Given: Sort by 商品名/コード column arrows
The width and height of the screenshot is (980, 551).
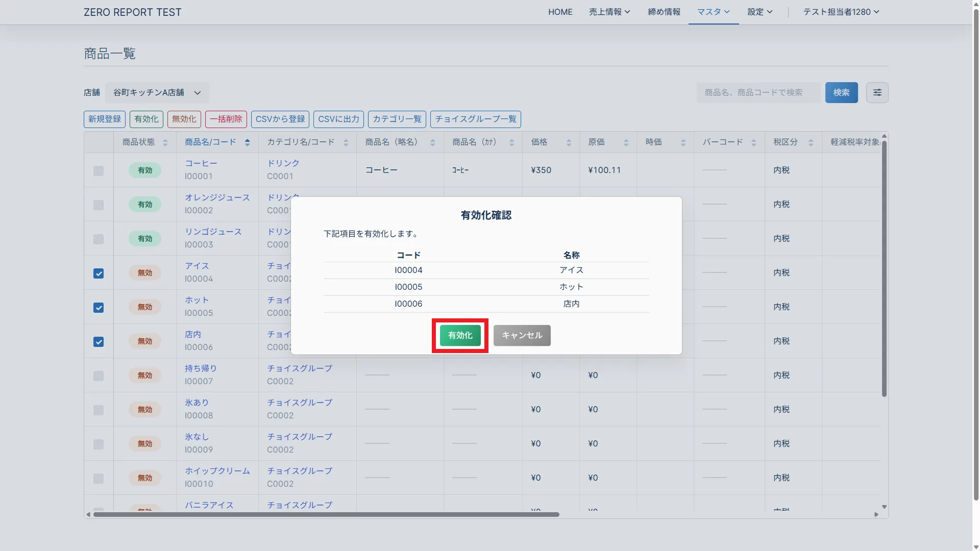Looking at the screenshot, I should click(247, 142).
